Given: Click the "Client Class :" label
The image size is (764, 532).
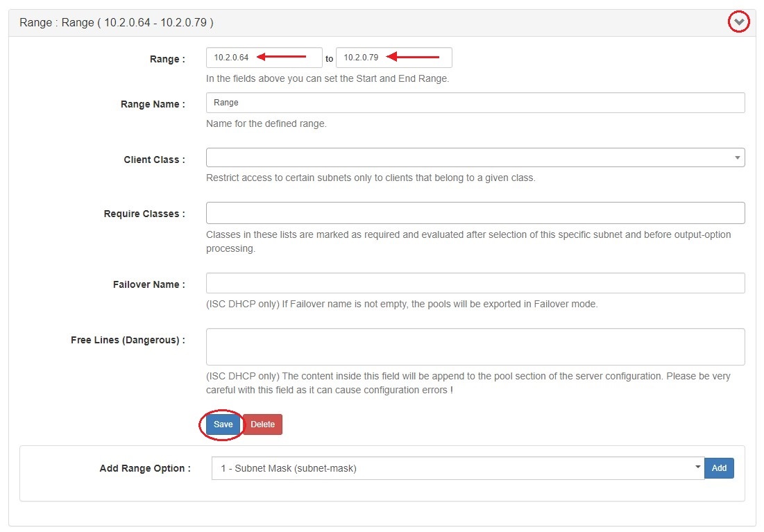Looking at the screenshot, I should [154, 160].
